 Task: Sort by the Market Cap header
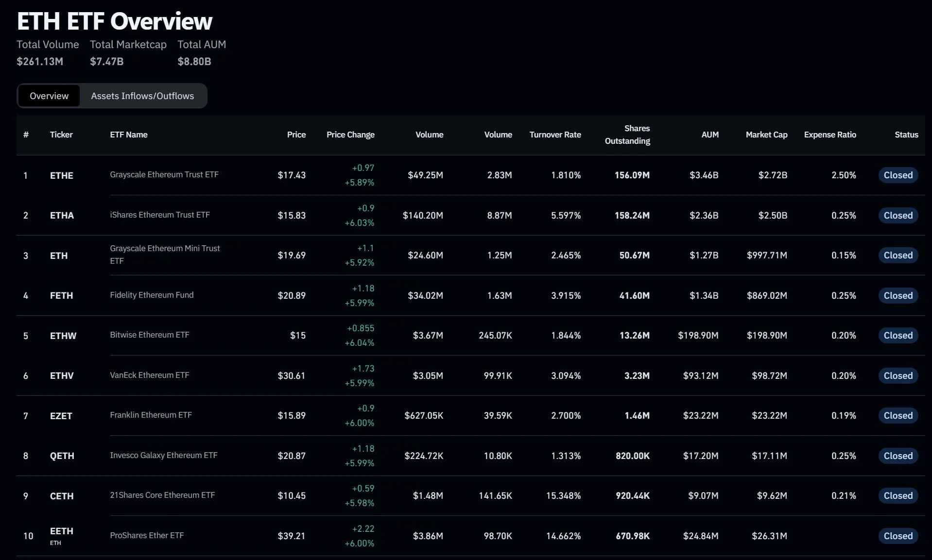coord(766,135)
